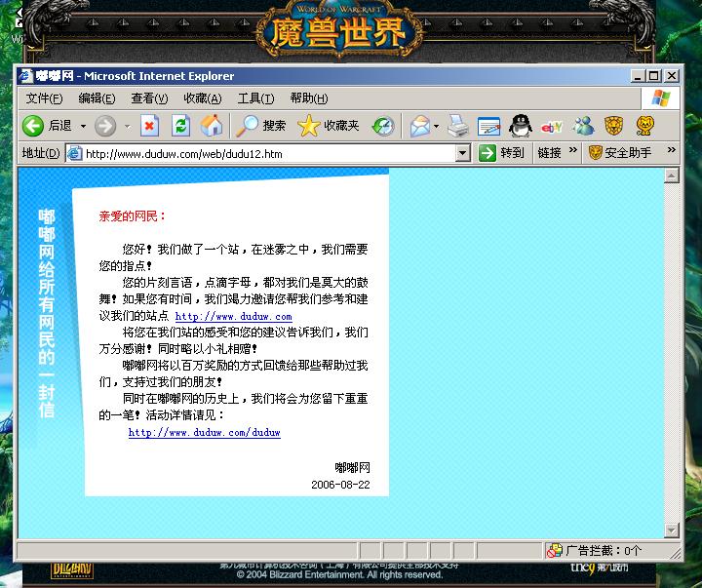This screenshot has height=588, width=702.
Task: Open the 工具(T) menu
Action: coord(255,98)
